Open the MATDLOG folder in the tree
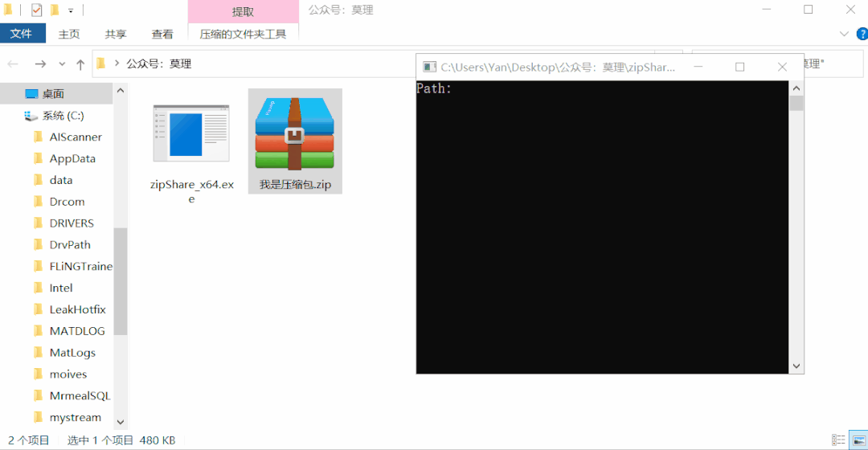Screen dimensions: 868x450 pyautogui.click(x=77, y=331)
